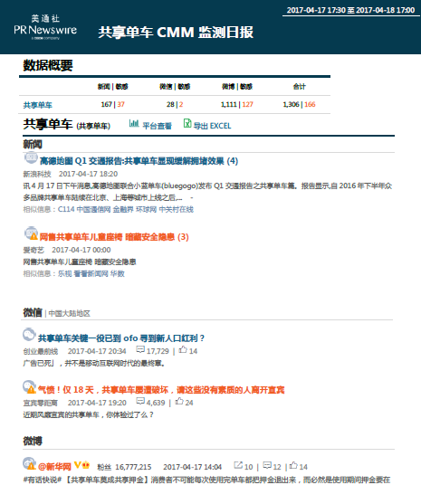Click the date range 2017-04-17 17:30 至 2017-04-18 17:00
The height and width of the screenshot is (504, 421).
(x=350, y=10)
